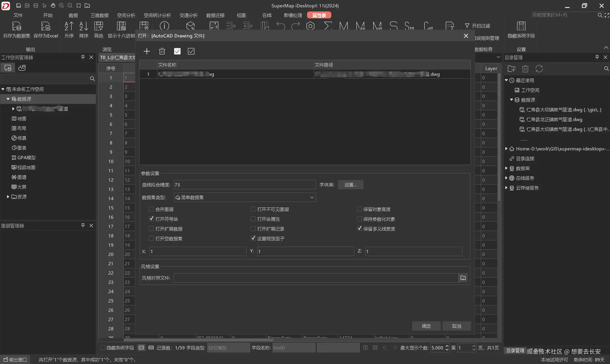Open the 数据集类型 dropdown
The height and width of the screenshot is (364, 610).
(245, 197)
